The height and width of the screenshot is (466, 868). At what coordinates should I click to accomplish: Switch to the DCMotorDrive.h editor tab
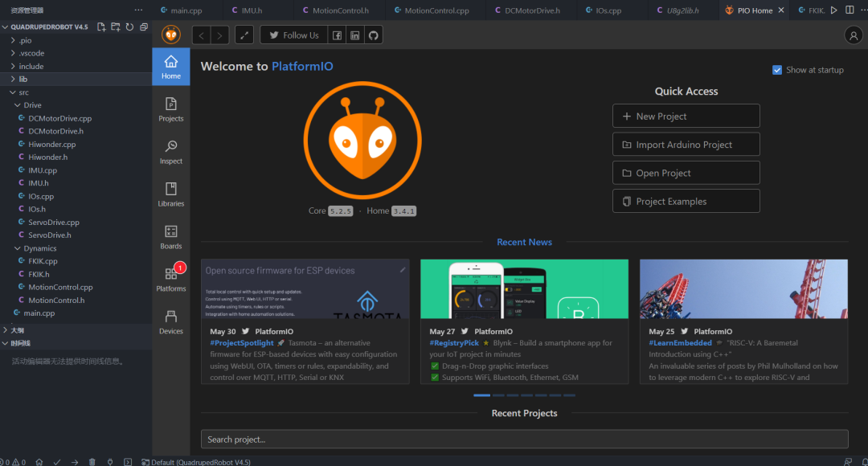532,10
